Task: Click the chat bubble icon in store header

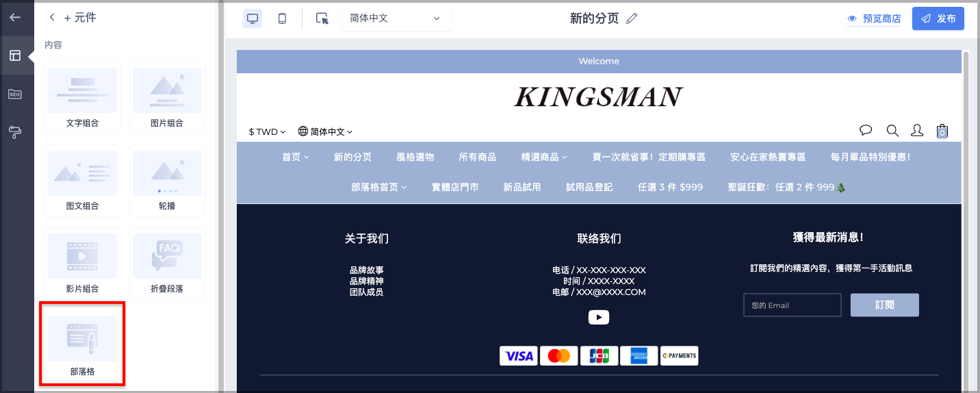Action: click(x=866, y=130)
